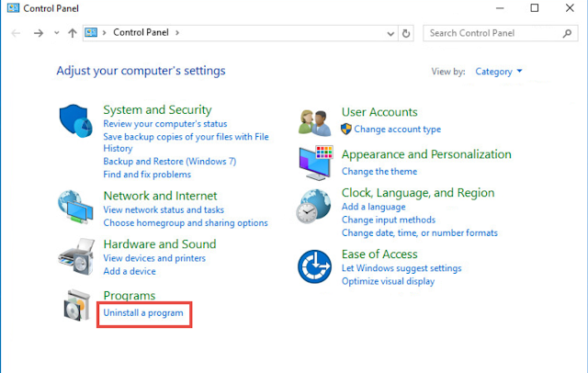588x373 pixels.
Task: Click the Ease of Access icon
Action: point(314,266)
